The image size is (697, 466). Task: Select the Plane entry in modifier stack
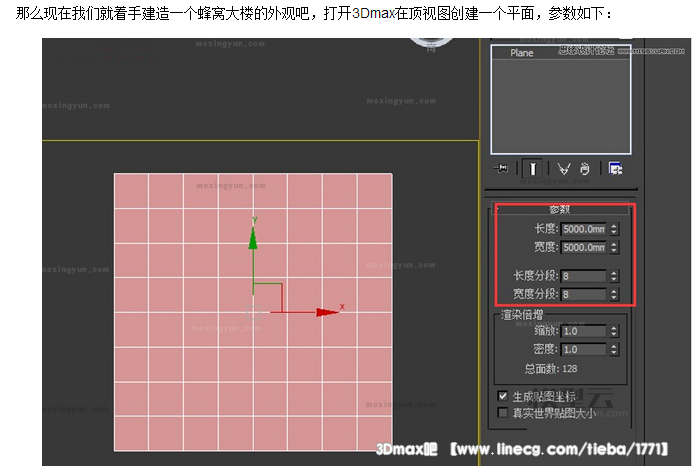521,53
